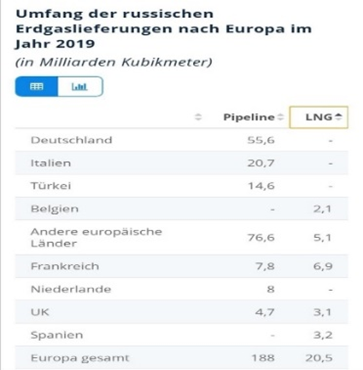Select the Italien table row

pos(181,163)
